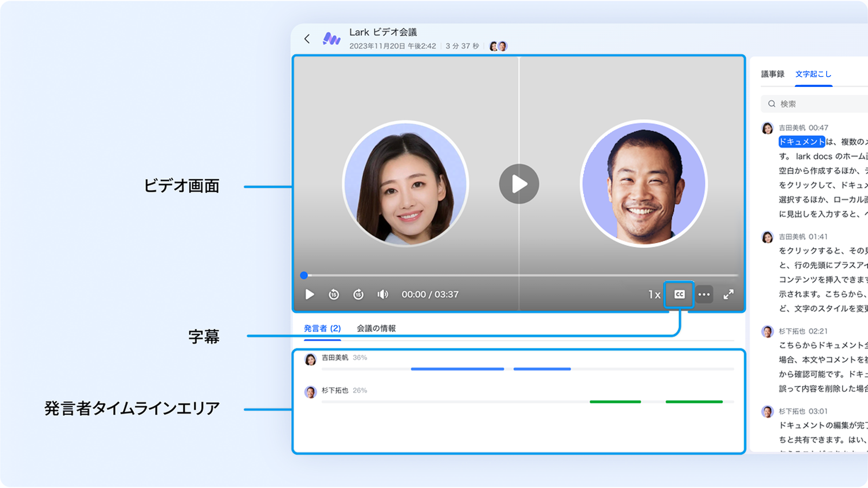The image size is (868, 488).
Task: Mute the volume speaker icon
Action: pos(383,294)
